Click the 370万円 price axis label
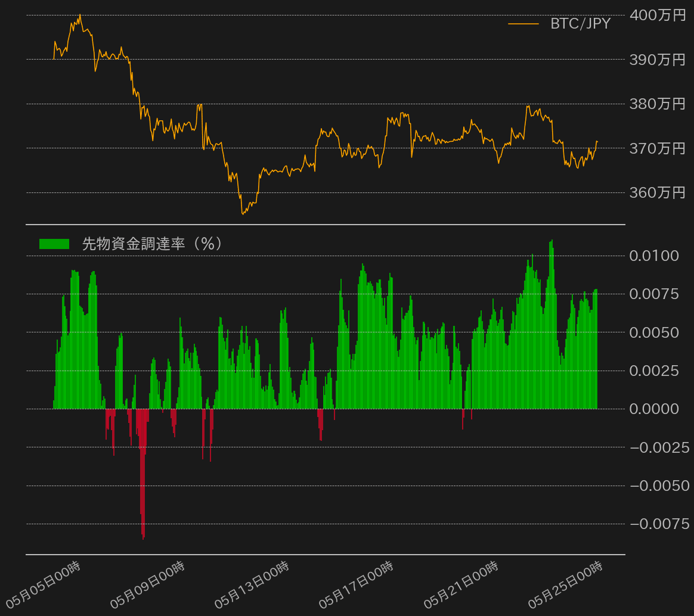 click(x=658, y=148)
